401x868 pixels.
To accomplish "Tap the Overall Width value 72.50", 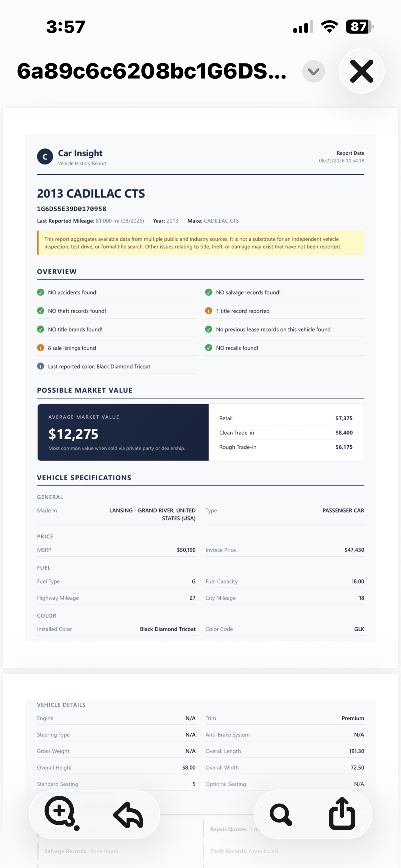I will [357, 768].
